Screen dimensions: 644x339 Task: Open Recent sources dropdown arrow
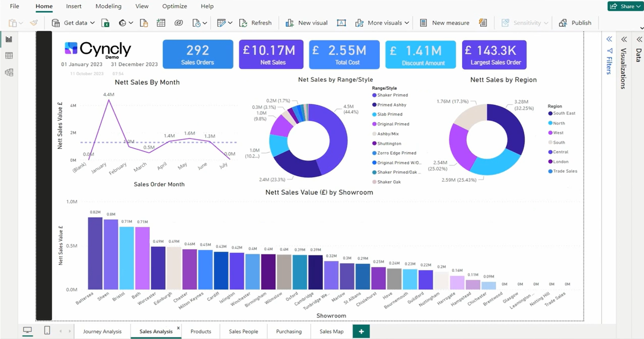[x=205, y=23]
